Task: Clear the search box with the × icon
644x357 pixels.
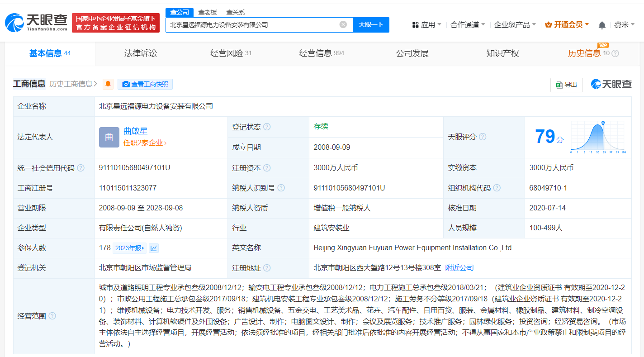Action: pos(342,24)
